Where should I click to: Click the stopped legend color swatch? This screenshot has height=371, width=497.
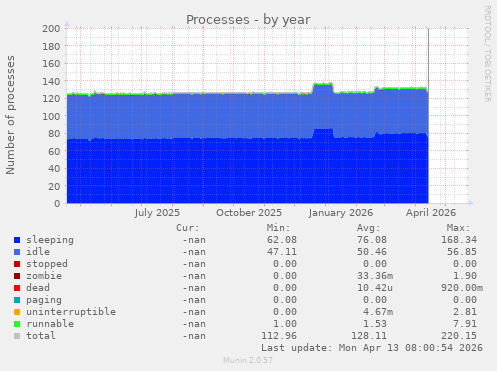pyautogui.click(x=17, y=264)
